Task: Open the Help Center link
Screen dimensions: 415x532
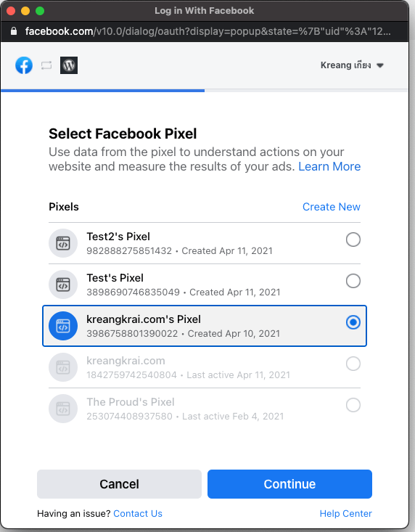Action: (345, 514)
